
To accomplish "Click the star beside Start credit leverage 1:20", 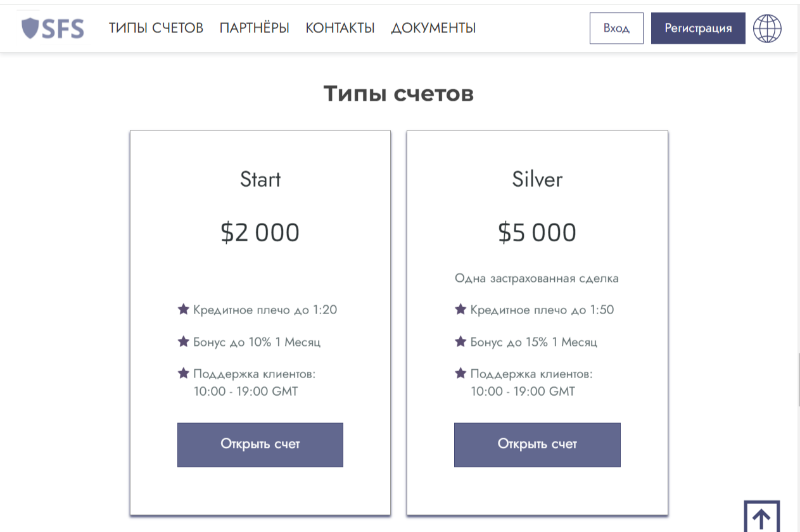I will point(184,309).
